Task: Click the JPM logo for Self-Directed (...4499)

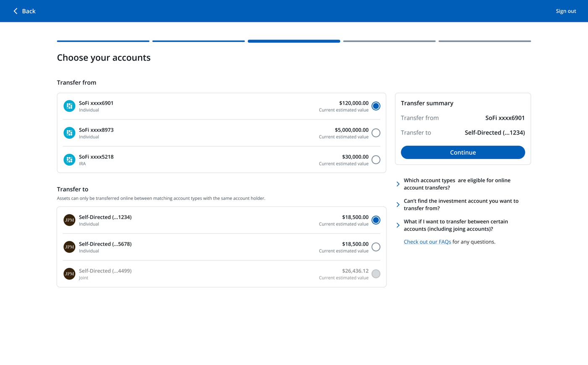Action: coord(69,274)
